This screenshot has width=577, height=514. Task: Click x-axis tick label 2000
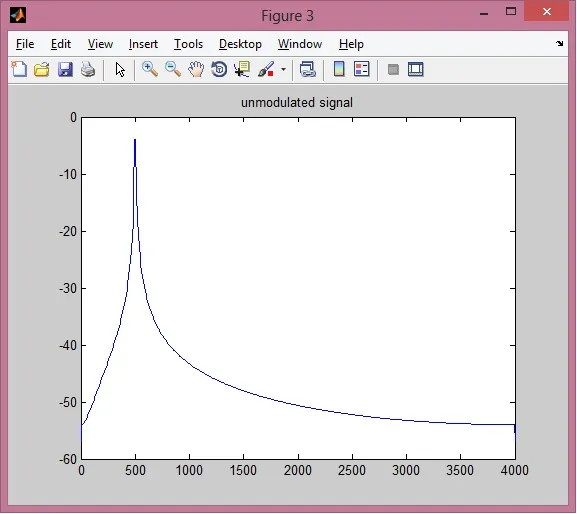tap(298, 470)
